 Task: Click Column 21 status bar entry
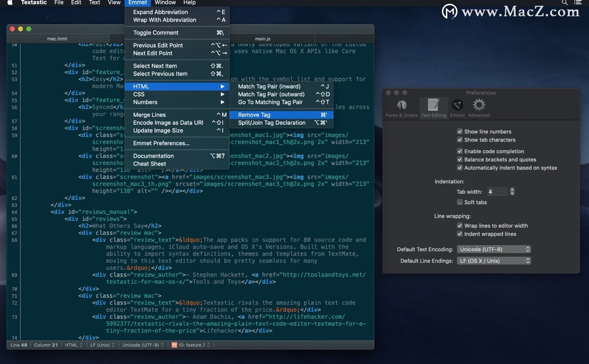[46, 345]
